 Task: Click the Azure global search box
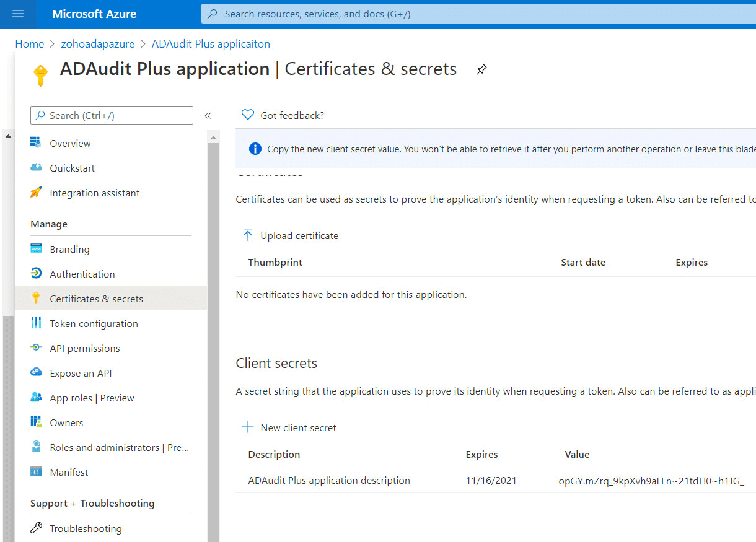pyautogui.click(x=477, y=14)
